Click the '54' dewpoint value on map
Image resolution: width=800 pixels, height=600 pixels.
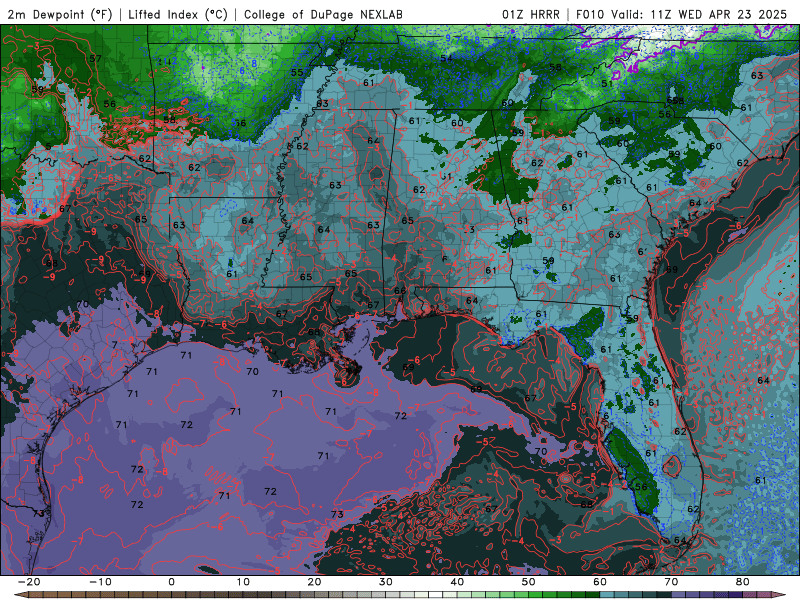click(x=446, y=58)
